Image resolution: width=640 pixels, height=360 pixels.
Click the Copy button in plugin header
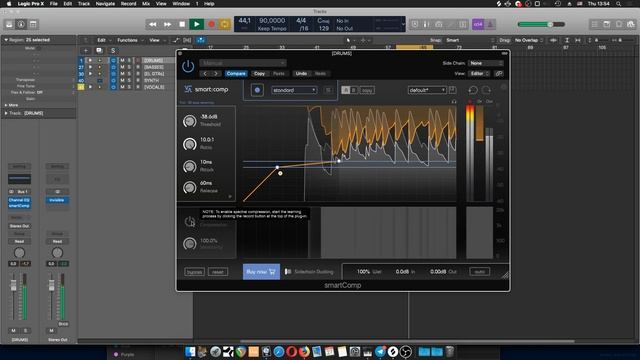260,73
